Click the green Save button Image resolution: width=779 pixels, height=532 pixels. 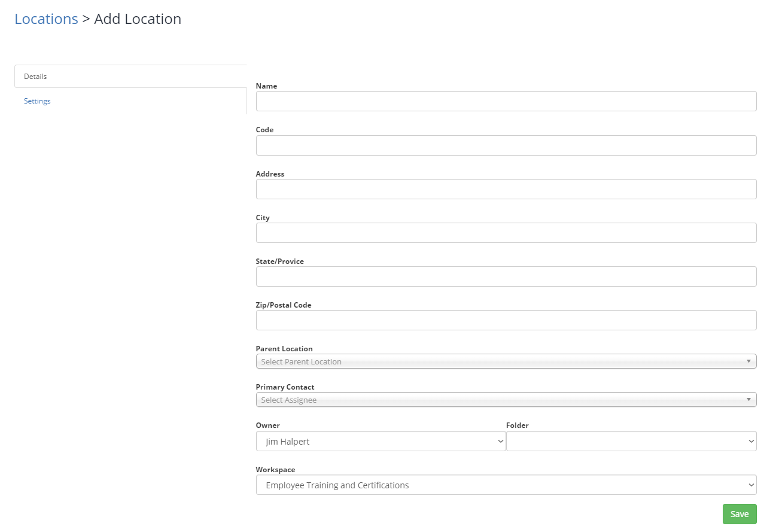click(740, 514)
